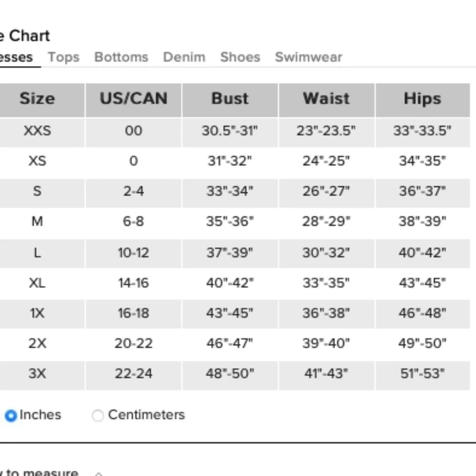This screenshot has height=476, width=476.
Task: Click the Waist column header
Action: 326,99
